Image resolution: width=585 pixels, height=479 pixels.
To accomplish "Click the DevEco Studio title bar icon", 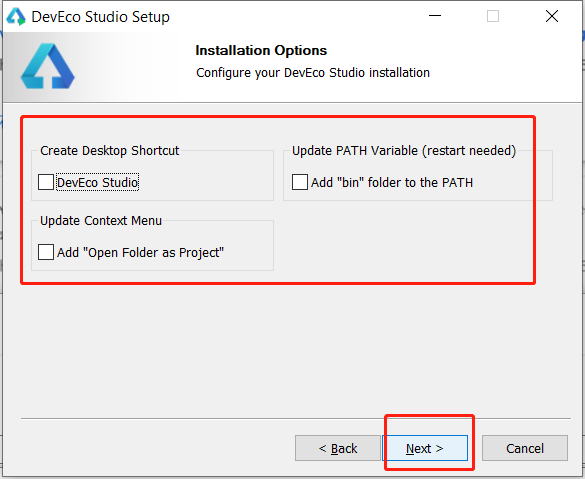I will [x=16, y=16].
